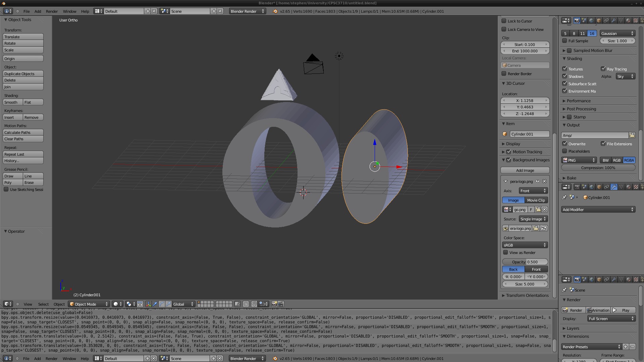Open the Render context tab in the top Properties header
This screenshot has height=362, width=644.
tap(577, 20)
